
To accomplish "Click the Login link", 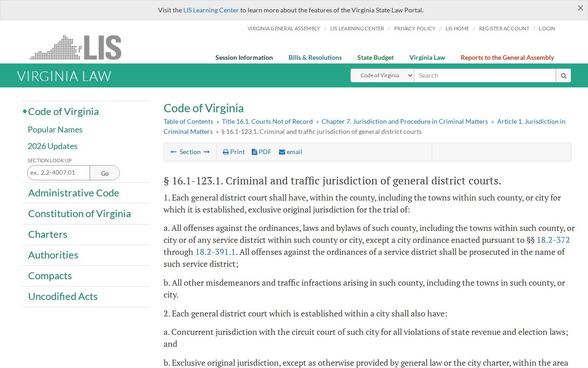I will (x=547, y=29).
